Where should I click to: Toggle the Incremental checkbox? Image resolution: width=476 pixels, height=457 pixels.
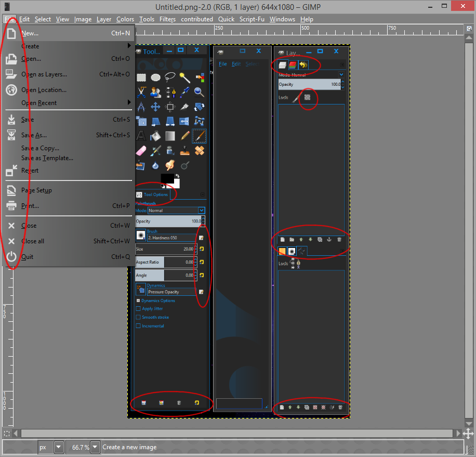(x=138, y=326)
